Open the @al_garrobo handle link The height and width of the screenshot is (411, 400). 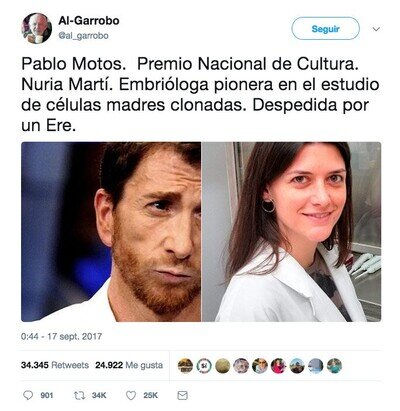click(83, 36)
